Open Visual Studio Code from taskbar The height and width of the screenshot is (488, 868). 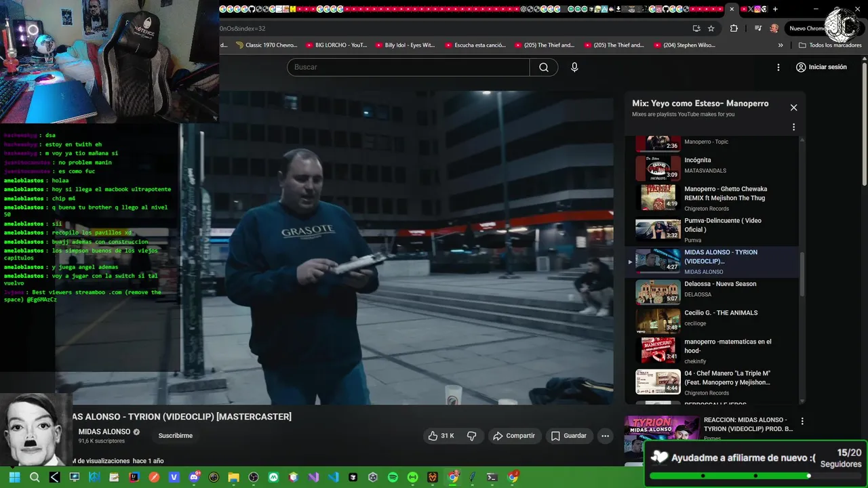pos(333,477)
